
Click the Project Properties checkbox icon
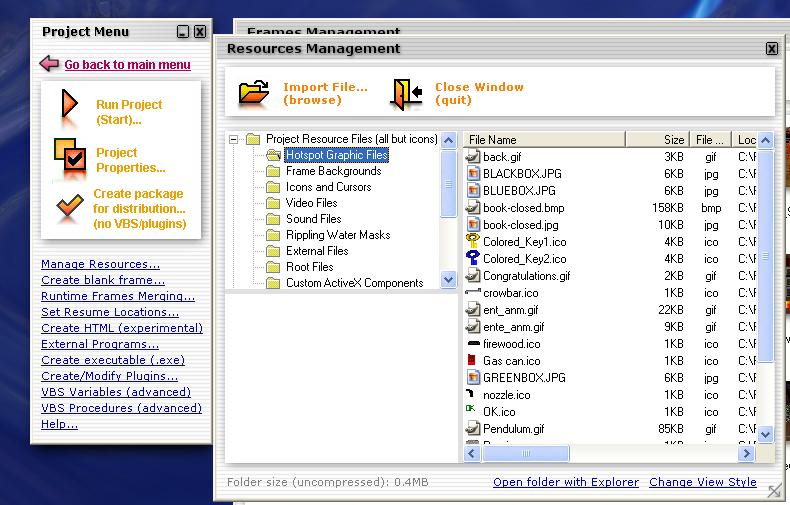(70, 156)
